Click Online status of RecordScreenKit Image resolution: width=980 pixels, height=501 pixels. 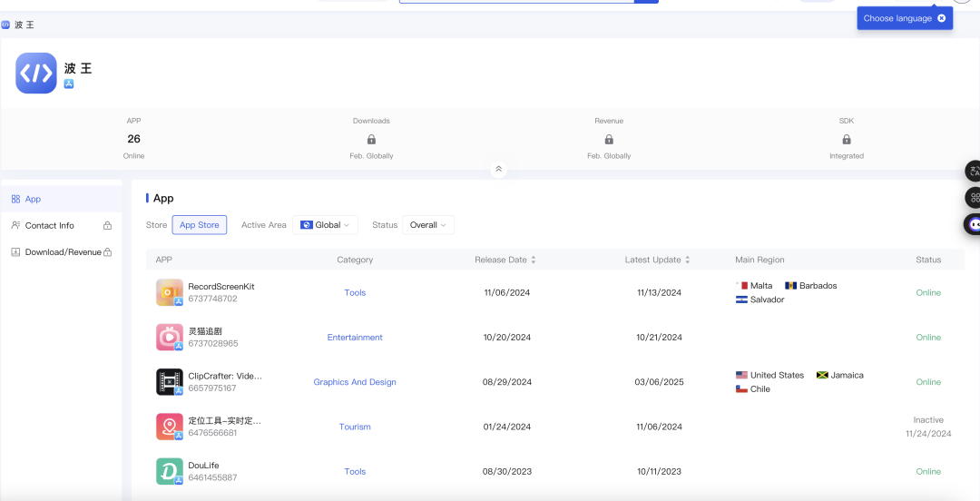click(928, 293)
